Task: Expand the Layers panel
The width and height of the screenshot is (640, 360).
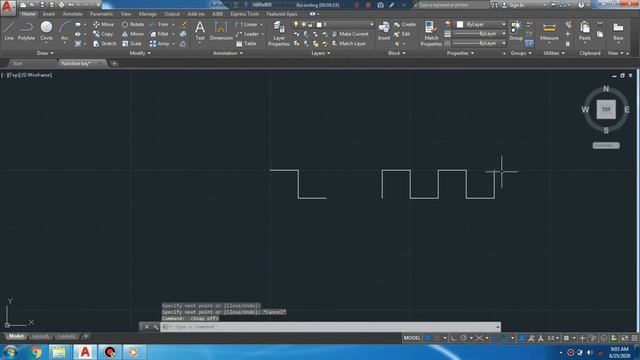Action: [x=321, y=53]
